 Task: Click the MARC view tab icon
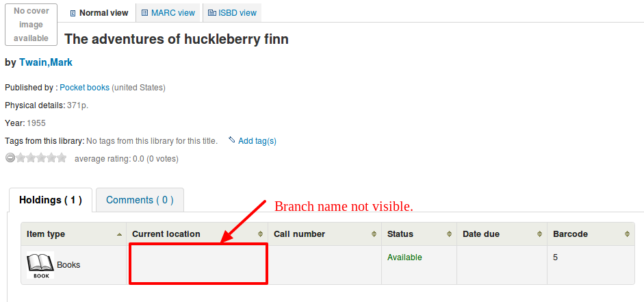(x=144, y=13)
